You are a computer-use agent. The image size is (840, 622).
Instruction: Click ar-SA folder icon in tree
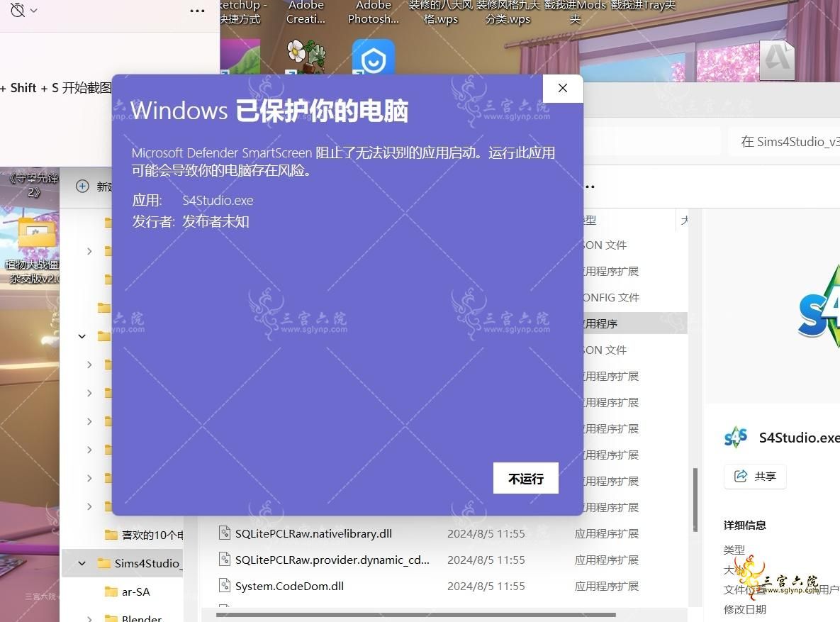[x=111, y=592]
